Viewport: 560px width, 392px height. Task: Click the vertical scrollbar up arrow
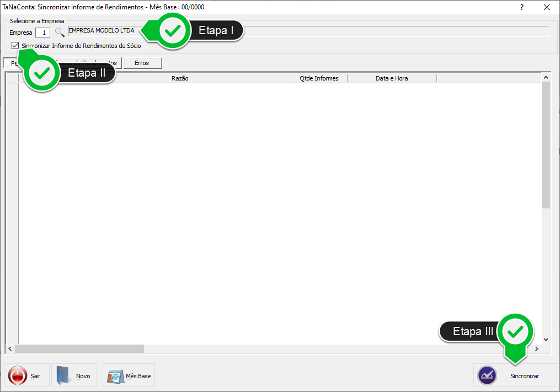[x=546, y=78]
